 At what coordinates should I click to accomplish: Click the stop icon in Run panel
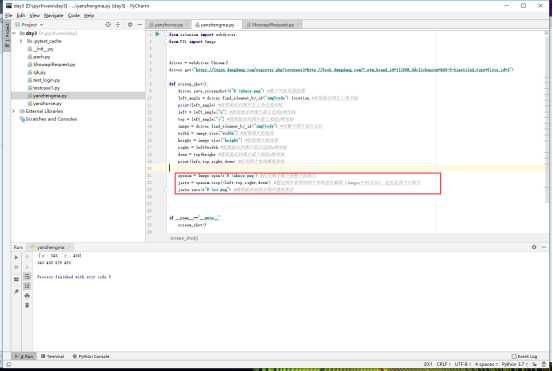[x=16, y=267]
